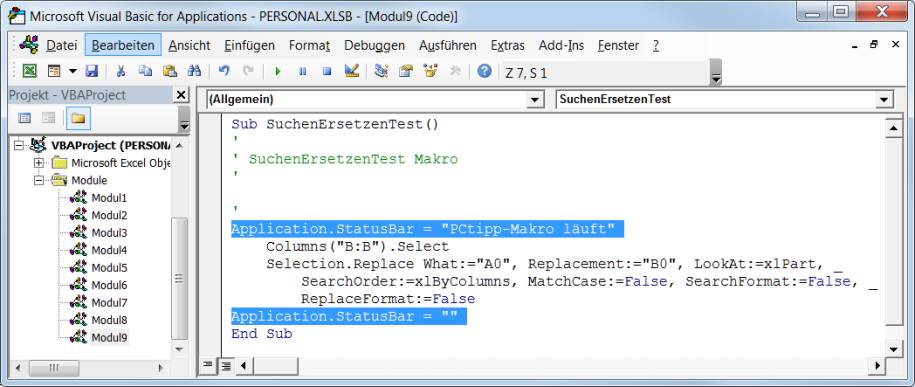Toggle Design Mode icon
The image size is (915, 387).
coord(351,71)
